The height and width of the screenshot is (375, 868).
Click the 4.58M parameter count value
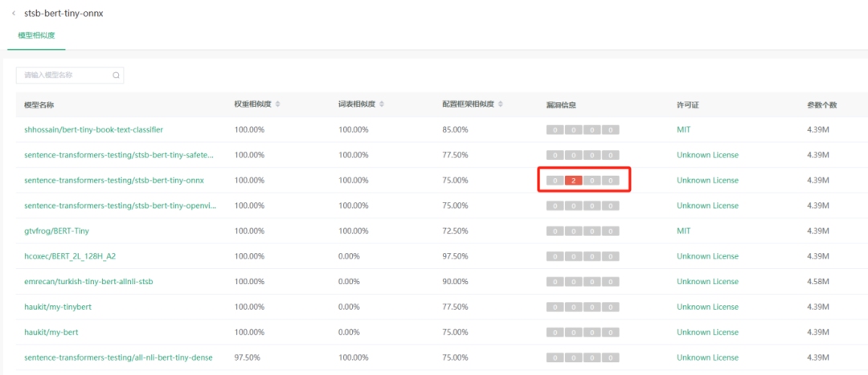point(818,282)
